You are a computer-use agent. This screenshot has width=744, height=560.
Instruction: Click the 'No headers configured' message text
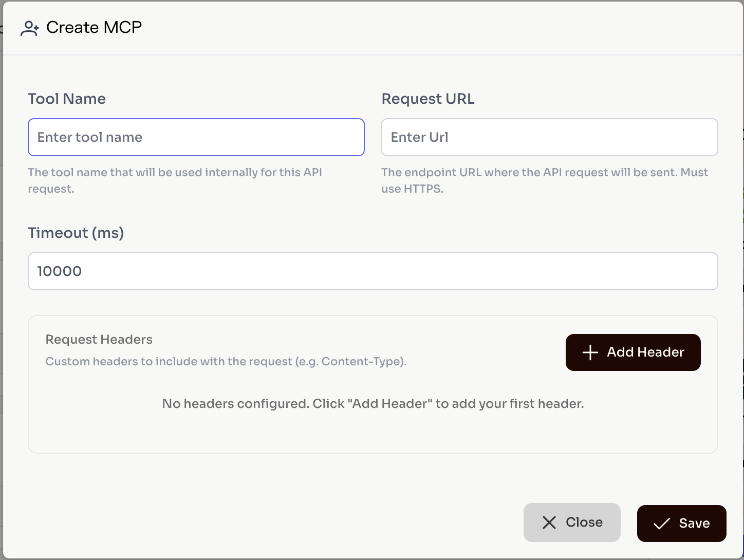(373, 403)
